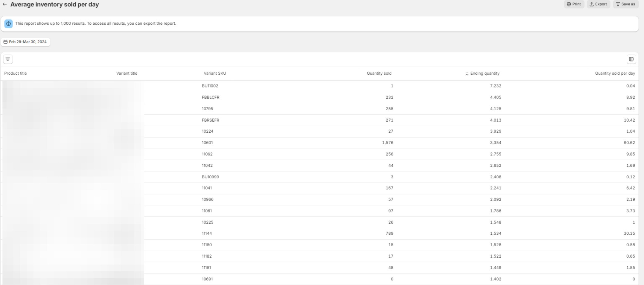This screenshot has width=644, height=285.
Task: Click the Variant title column header
Action: pos(127,73)
